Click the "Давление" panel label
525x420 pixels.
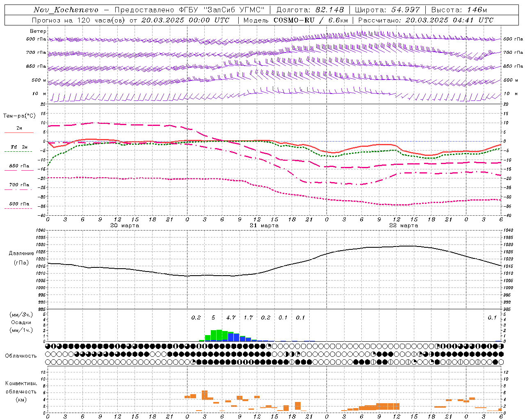pyautogui.click(x=21, y=253)
